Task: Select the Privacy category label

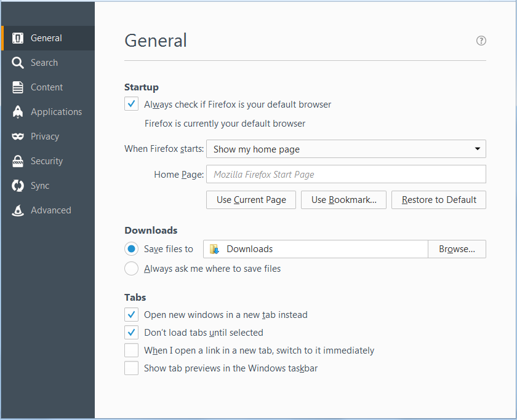Action: click(x=45, y=137)
